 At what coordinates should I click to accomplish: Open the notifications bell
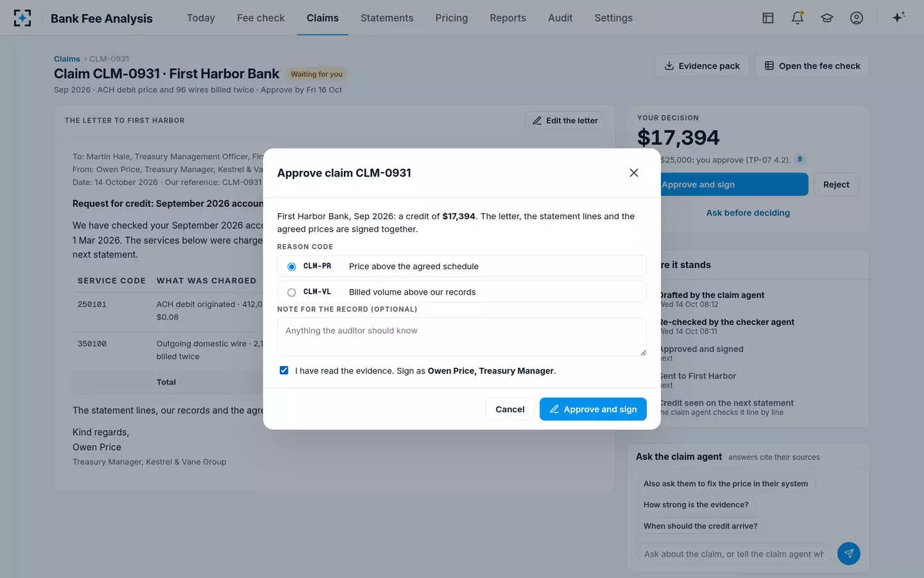[798, 18]
